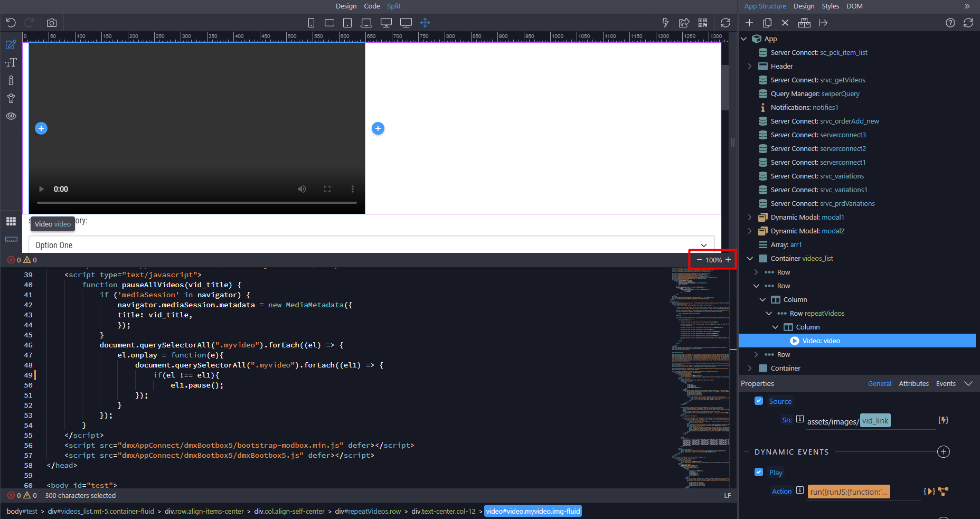Open App Structure help with the question mark
Viewport: 980px width, 519px height.
950,23
